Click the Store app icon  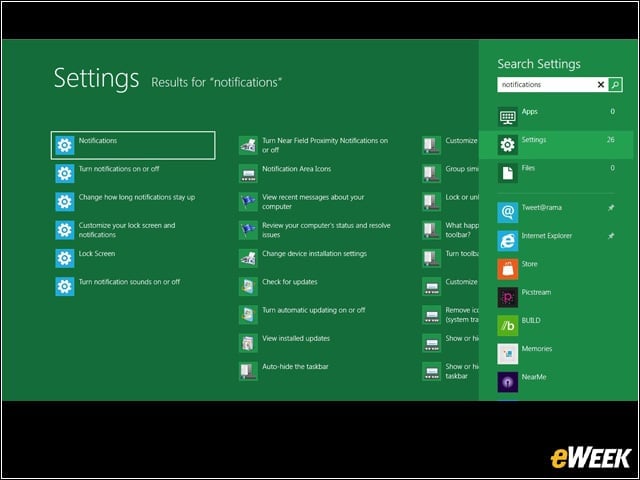click(507, 269)
